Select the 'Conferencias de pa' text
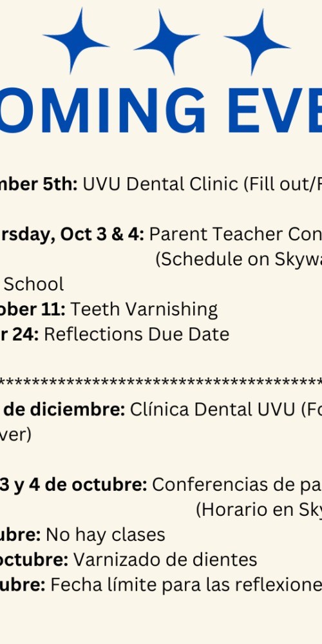The image size is (322, 644). click(237, 485)
